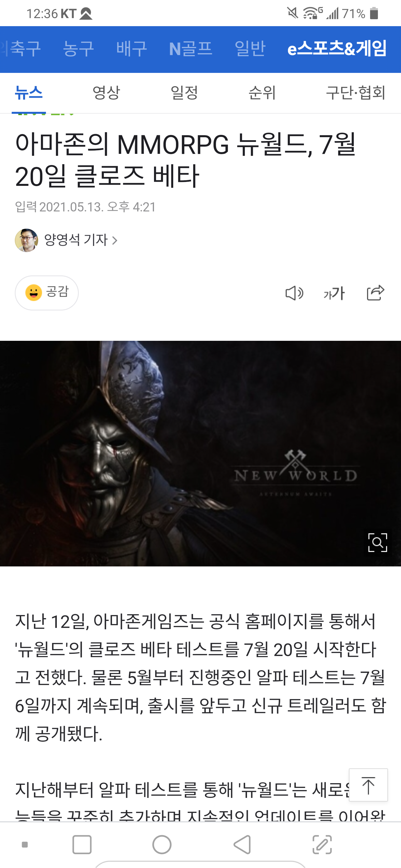This screenshot has width=401, height=868.
Task: Open the 순위 tab
Action: point(262,93)
